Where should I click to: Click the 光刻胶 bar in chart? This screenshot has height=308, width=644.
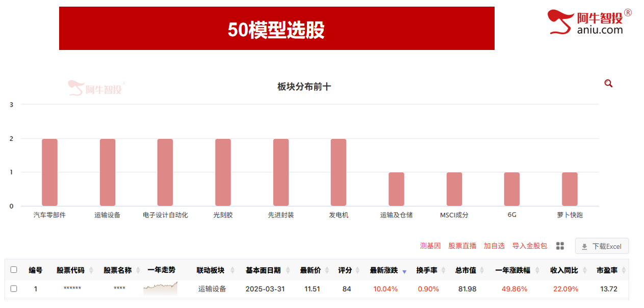point(223,172)
